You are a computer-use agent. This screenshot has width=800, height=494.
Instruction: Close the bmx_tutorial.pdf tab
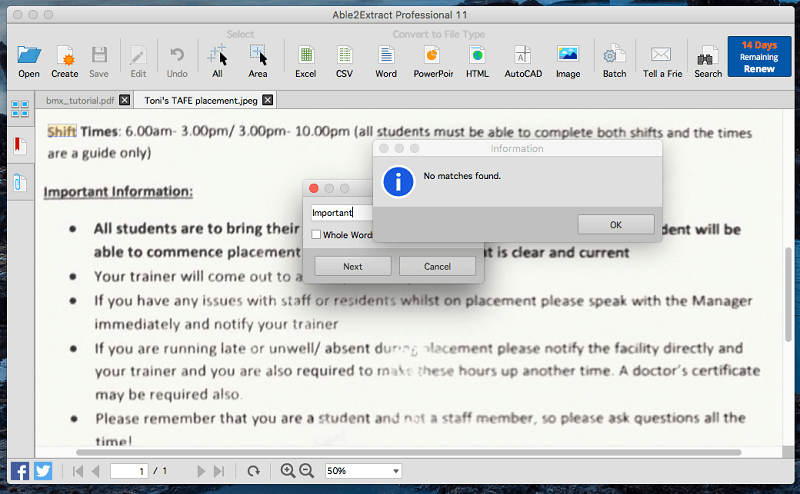click(x=124, y=100)
